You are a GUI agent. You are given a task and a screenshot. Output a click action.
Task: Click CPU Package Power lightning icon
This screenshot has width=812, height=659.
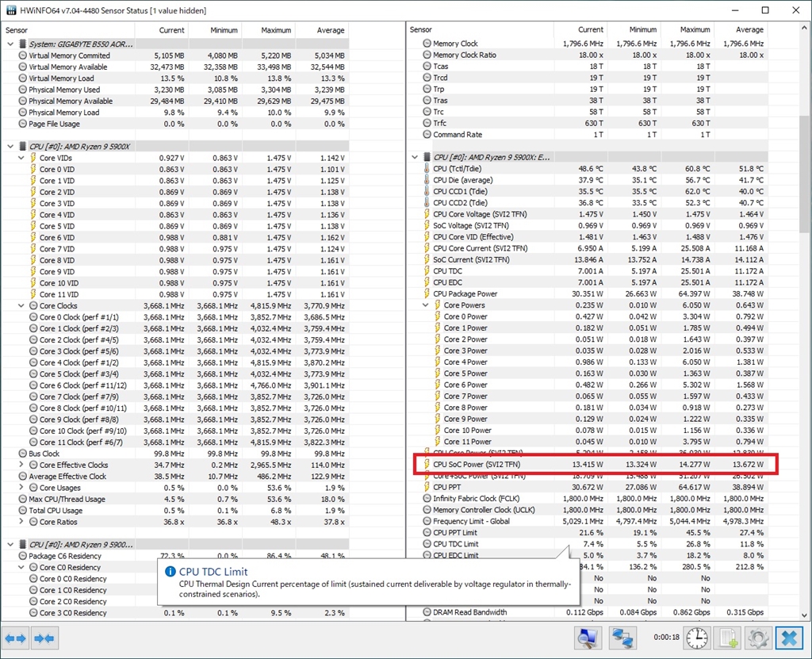tap(427, 293)
